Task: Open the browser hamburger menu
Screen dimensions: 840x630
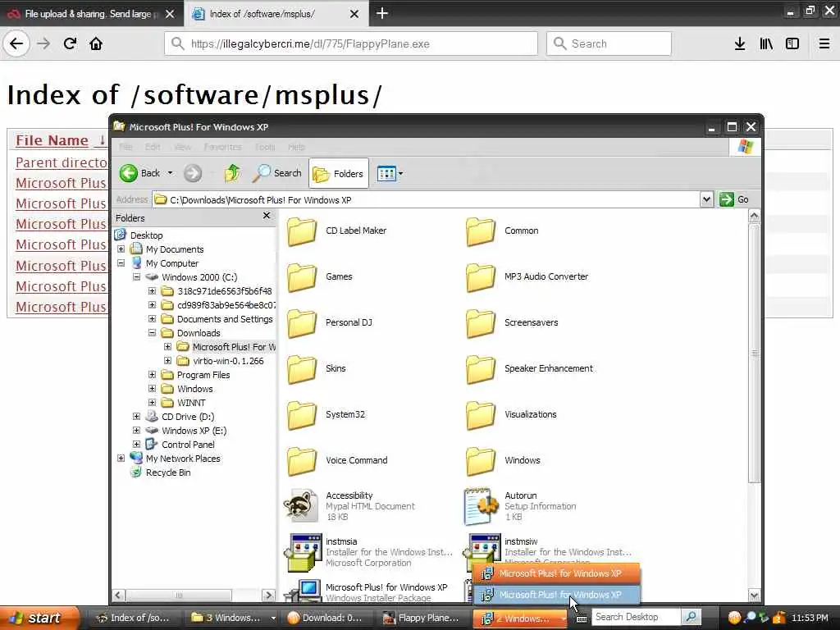Action: pos(824,44)
